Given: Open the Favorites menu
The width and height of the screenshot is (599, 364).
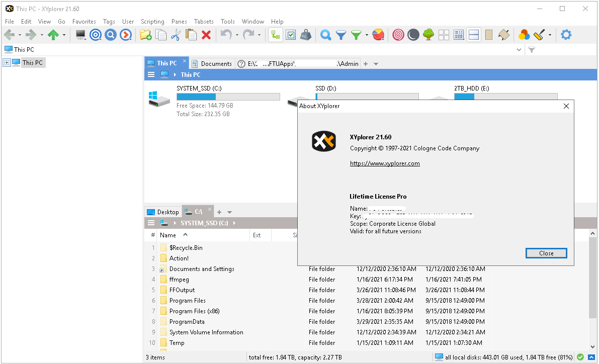Looking at the screenshot, I should point(84,22).
